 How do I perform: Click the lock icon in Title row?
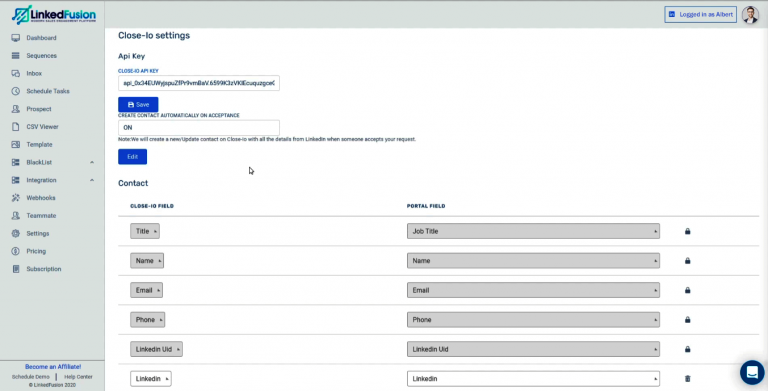[x=687, y=231]
